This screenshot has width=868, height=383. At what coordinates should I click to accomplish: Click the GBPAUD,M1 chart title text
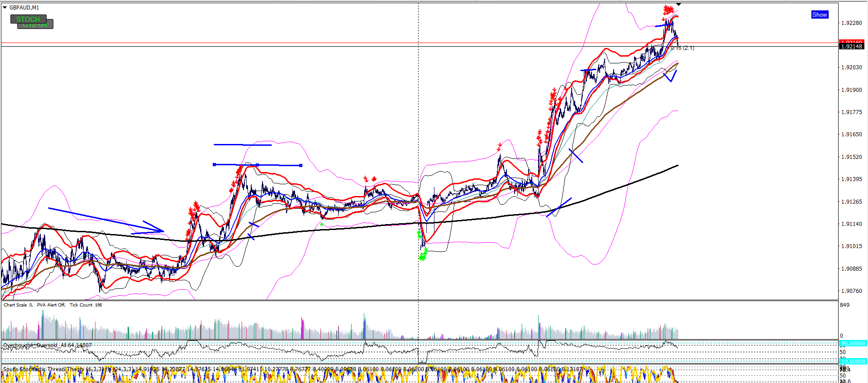[24, 8]
